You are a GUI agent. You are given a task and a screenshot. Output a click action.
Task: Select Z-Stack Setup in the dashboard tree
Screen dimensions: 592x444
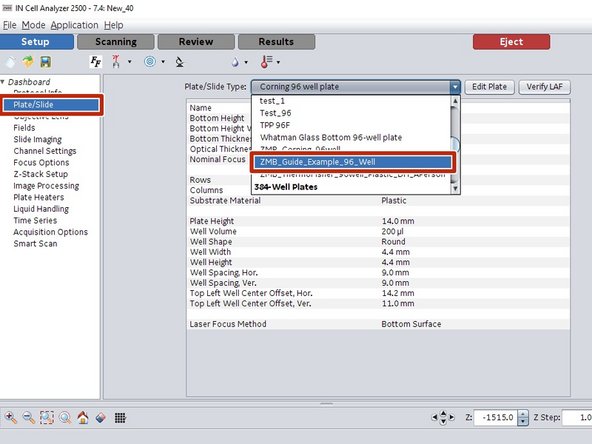[41, 174]
